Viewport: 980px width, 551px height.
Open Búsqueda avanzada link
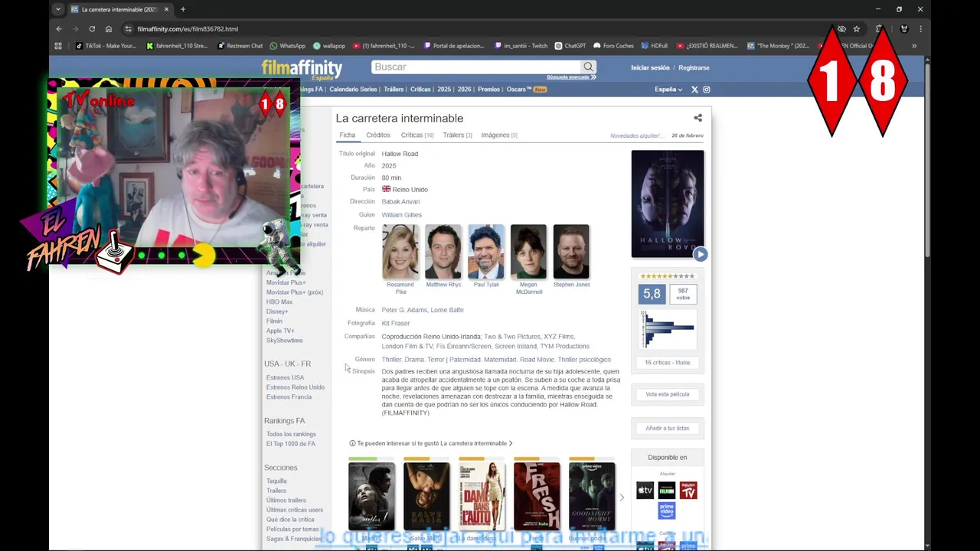coord(570,77)
